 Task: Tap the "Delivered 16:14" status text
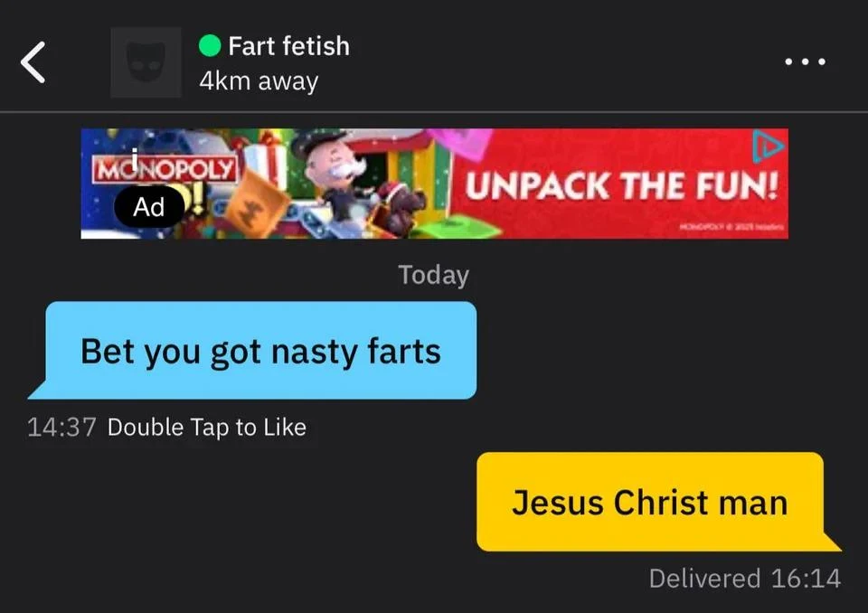[x=745, y=578]
